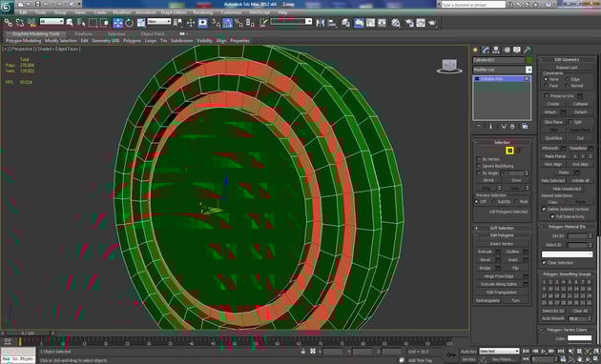
Task: Click the Align tool icon
Action: (332, 23)
